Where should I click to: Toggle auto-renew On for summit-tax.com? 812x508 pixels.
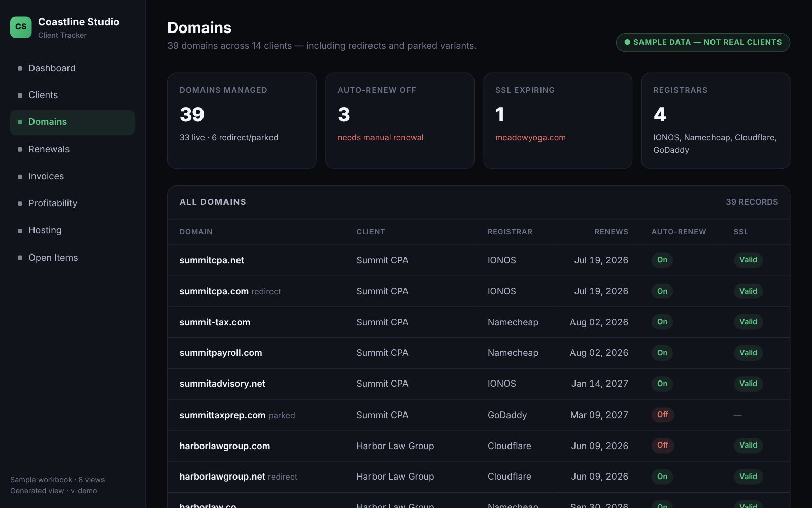pyautogui.click(x=662, y=322)
